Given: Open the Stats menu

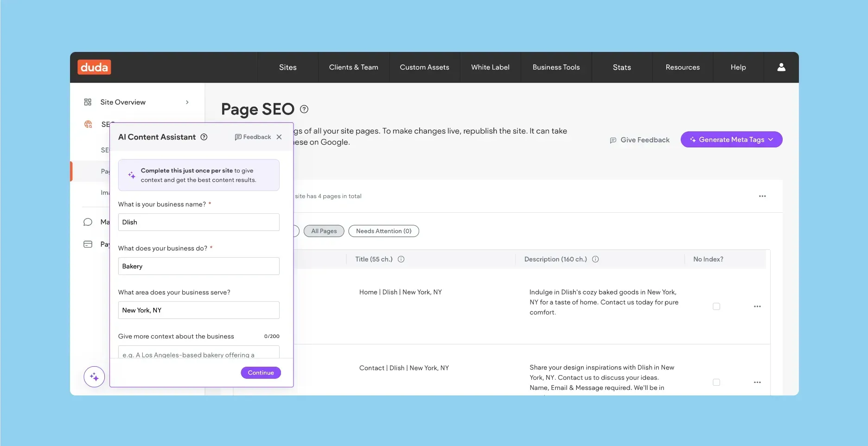Looking at the screenshot, I should [622, 67].
